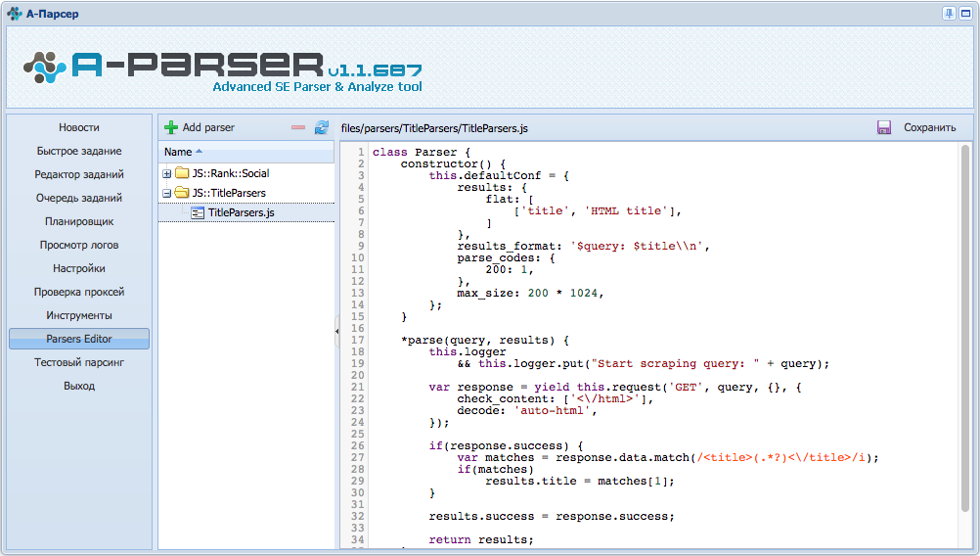Click the small A-Парсер title bar icon
The width and height of the screenshot is (980, 556).
(x=15, y=13)
